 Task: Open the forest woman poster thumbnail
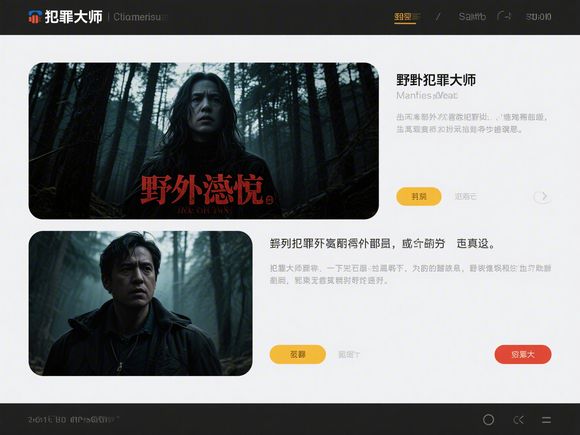point(203,141)
